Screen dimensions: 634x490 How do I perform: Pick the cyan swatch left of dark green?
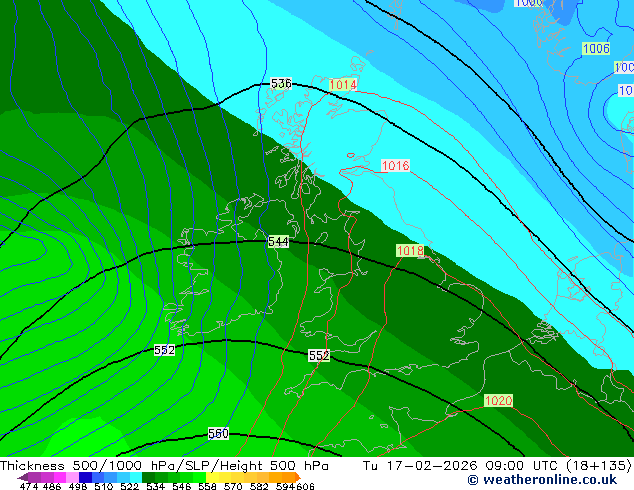[x=136, y=477]
